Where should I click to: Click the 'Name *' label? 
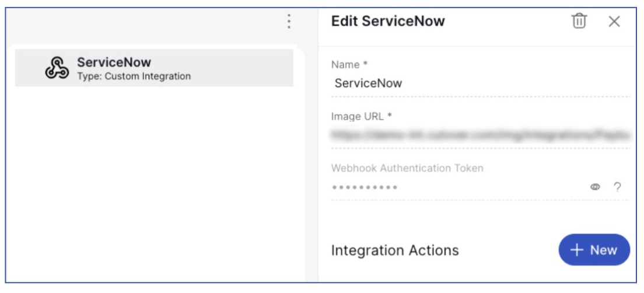(x=349, y=65)
